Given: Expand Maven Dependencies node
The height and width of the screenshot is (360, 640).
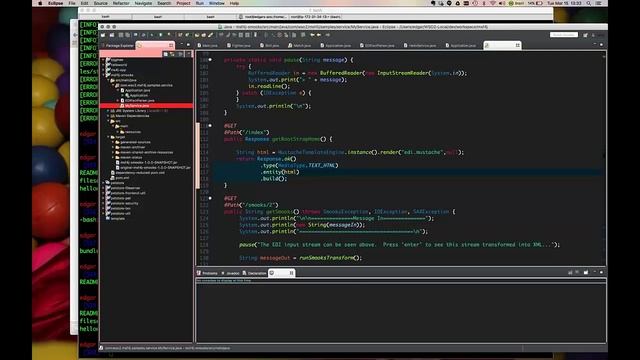Looking at the screenshot, I should click(x=108, y=116).
